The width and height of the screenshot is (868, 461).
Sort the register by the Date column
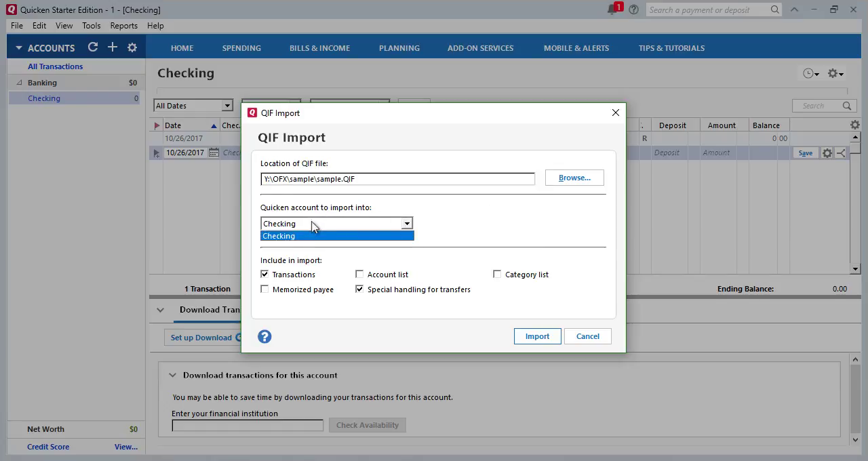pos(191,125)
